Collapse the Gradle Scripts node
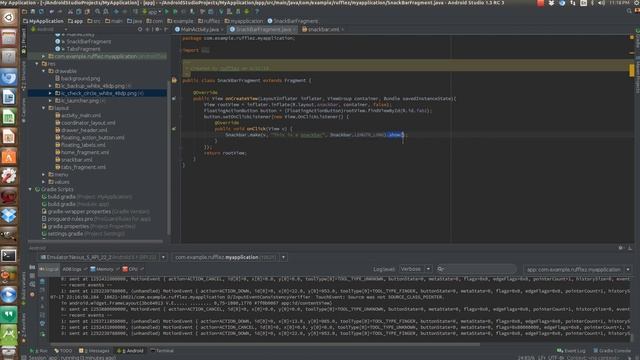 click(31, 189)
